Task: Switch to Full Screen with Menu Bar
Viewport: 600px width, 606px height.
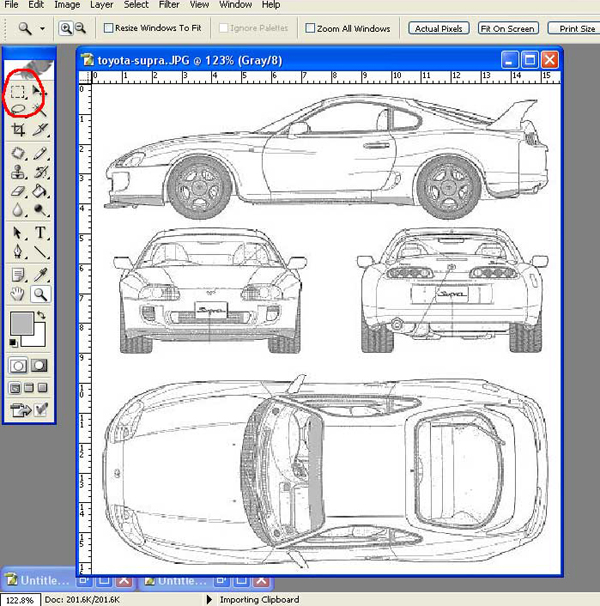Action: coord(29,388)
